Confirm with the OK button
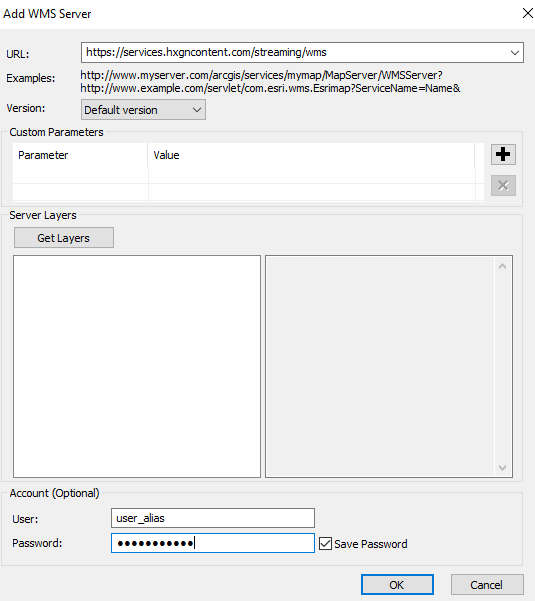Image resolution: width=535 pixels, height=601 pixels. click(397, 585)
